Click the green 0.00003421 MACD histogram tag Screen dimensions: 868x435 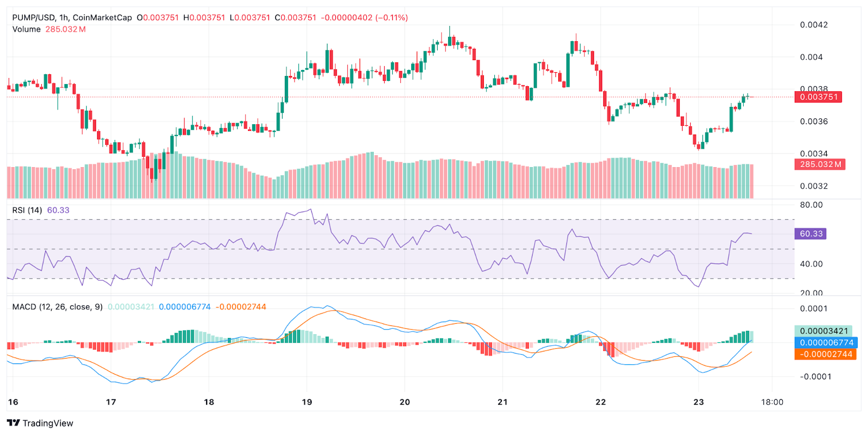coord(823,331)
